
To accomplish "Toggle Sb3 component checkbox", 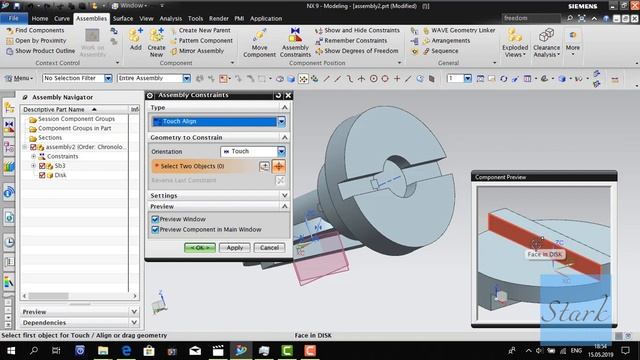I will tap(42, 166).
